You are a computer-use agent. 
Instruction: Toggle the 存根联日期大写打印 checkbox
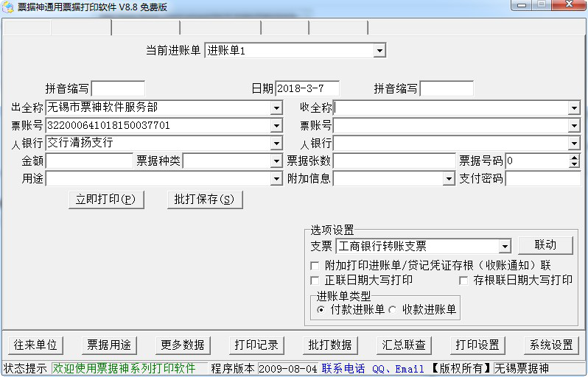point(463,281)
